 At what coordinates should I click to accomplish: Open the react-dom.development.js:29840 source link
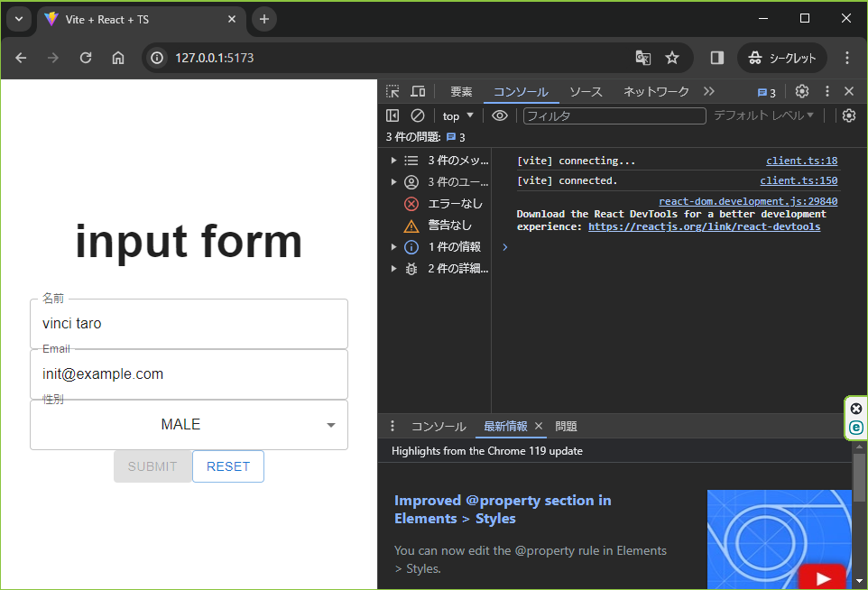pyautogui.click(x=748, y=201)
